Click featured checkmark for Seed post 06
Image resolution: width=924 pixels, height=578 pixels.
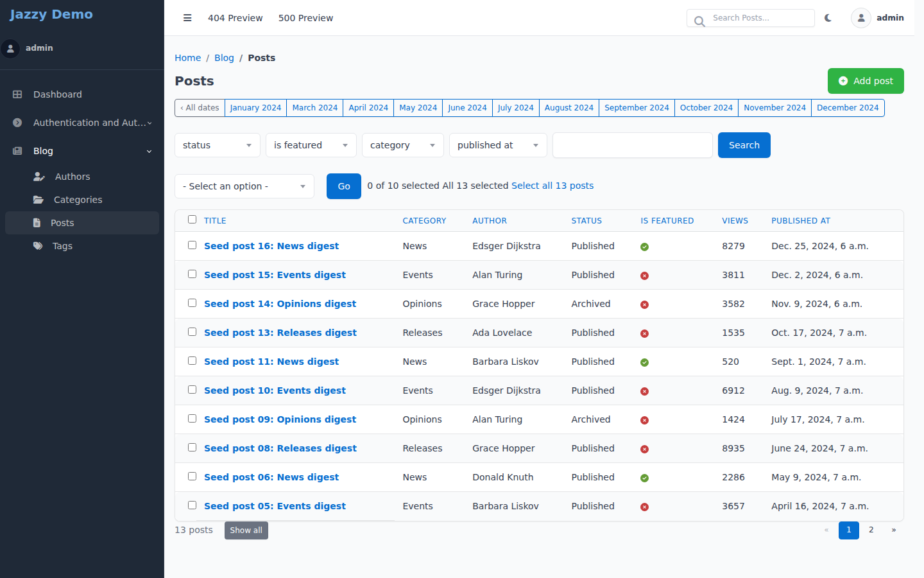(644, 478)
